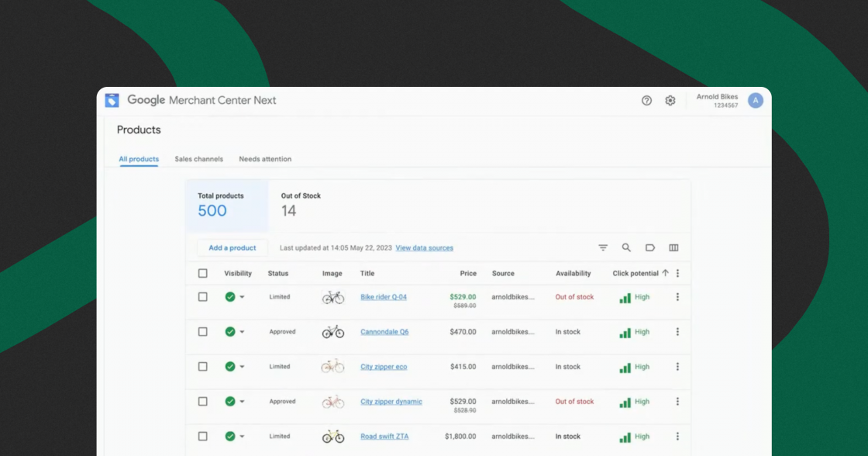The height and width of the screenshot is (456, 868).
Task: Click the Add a product button
Action: 232,247
